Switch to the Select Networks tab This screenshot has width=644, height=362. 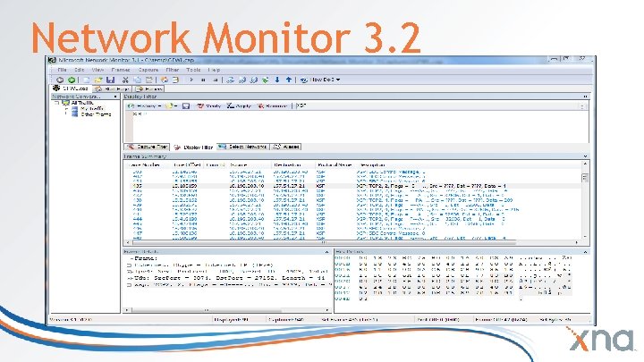click(x=243, y=147)
